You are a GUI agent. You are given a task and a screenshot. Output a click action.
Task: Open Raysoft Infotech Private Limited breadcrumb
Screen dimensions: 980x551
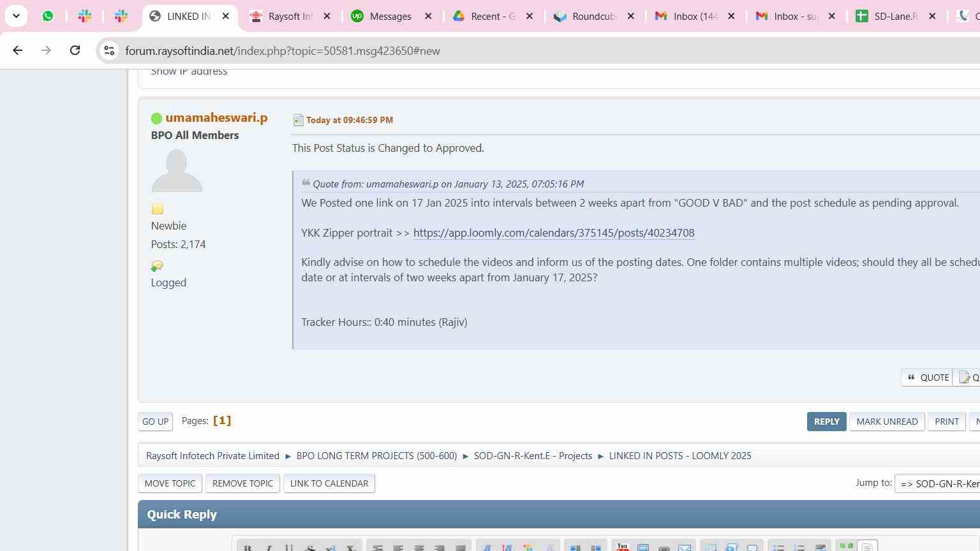(x=212, y=456)
